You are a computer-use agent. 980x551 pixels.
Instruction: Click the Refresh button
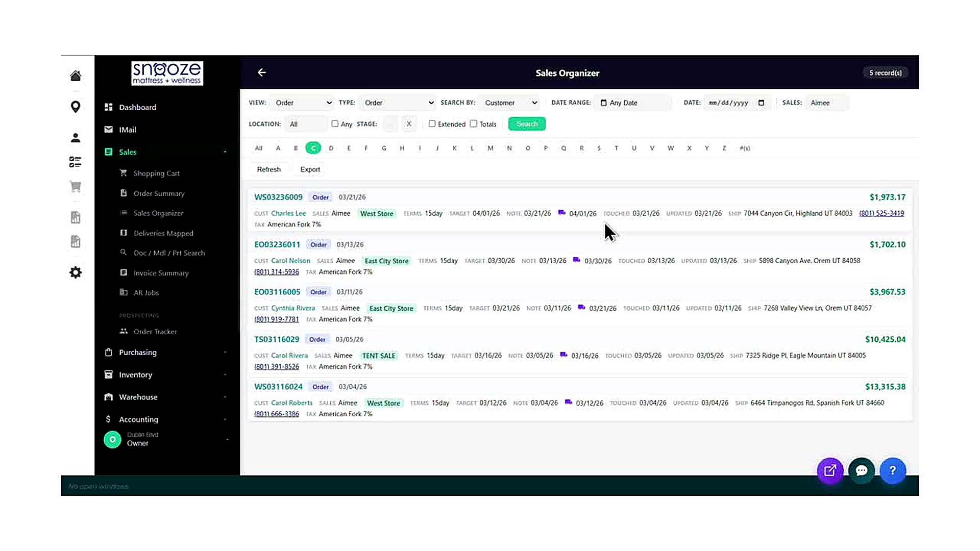(x=269, y=169)
